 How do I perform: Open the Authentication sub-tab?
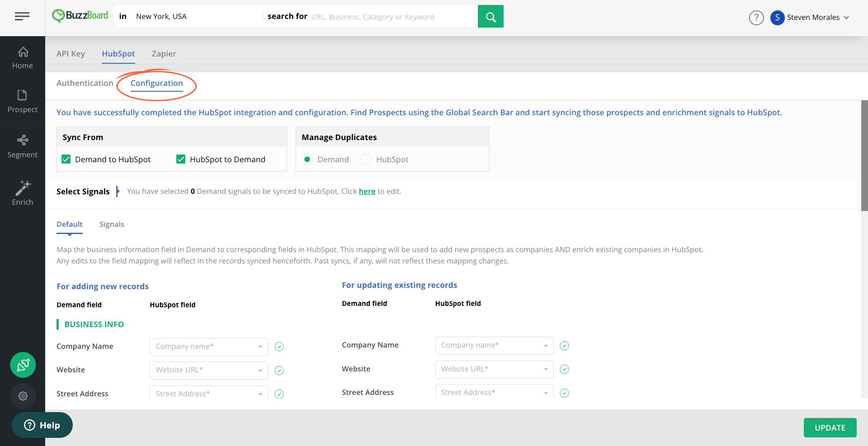click(x=85, y=83)
